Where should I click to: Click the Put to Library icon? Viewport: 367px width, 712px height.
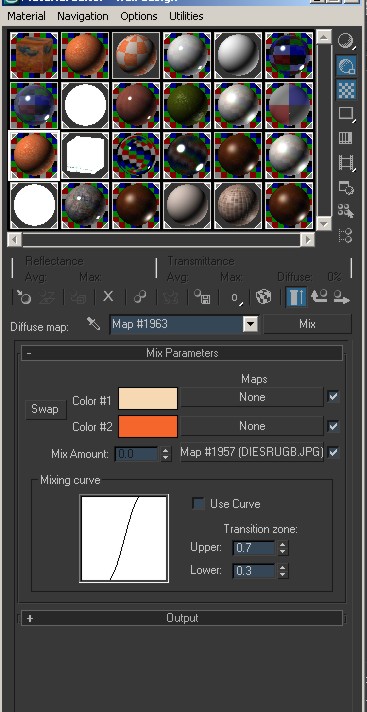click(x=202, y=297)
